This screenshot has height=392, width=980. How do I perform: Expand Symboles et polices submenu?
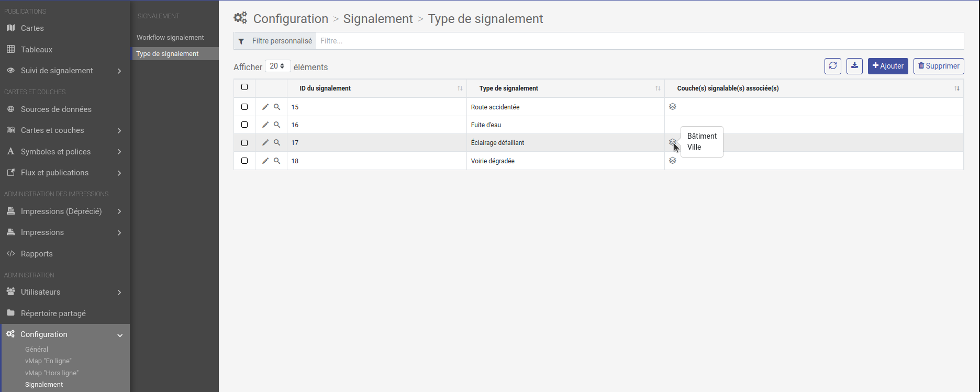coord(119,152)
